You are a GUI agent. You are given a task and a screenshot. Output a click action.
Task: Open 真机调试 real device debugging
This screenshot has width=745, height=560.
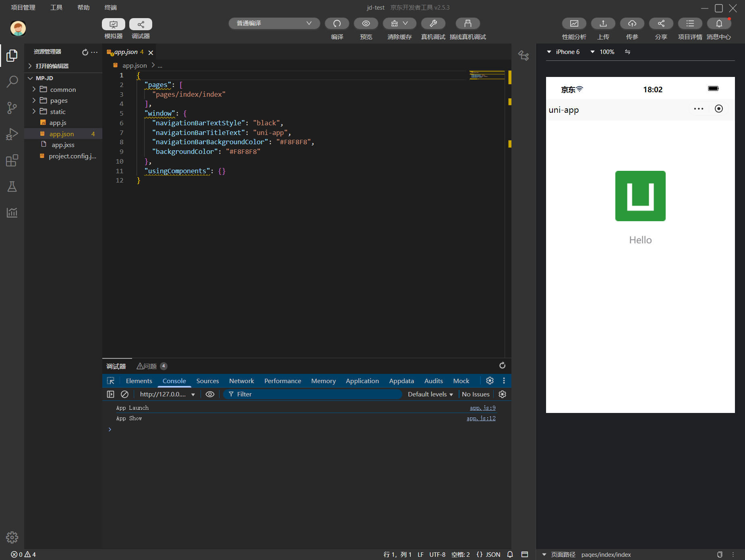coord(433,24)
